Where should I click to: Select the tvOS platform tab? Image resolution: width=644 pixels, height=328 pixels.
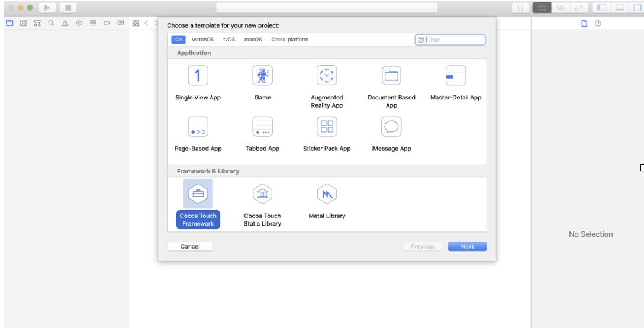point(229,40)
